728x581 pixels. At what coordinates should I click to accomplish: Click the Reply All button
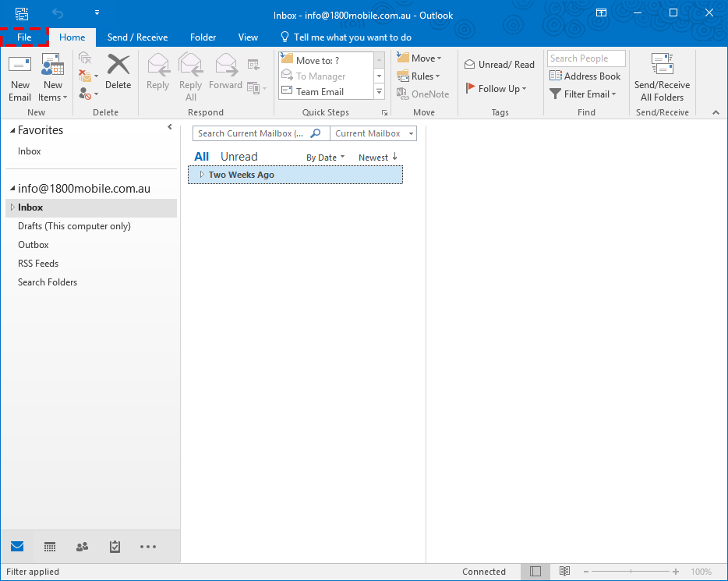point(190,77)
